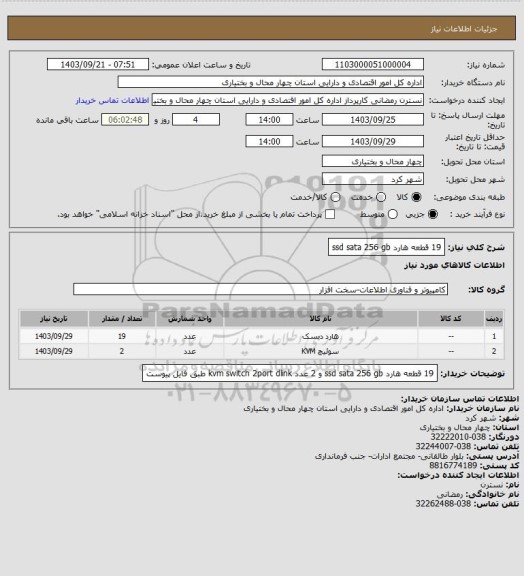Click the شرح کلی نیاز description field
Viewport: 524px width, 576px height.
click(x=386, y=247)
